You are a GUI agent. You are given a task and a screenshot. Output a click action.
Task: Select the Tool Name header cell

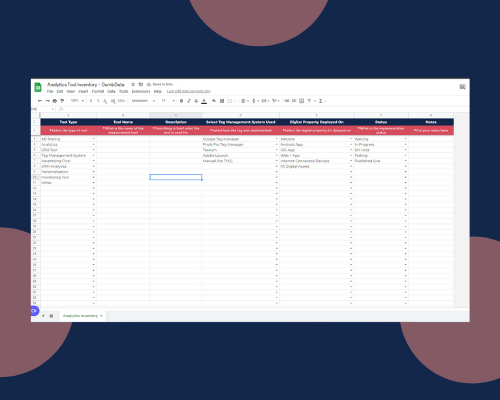click(x=123, y=122)
